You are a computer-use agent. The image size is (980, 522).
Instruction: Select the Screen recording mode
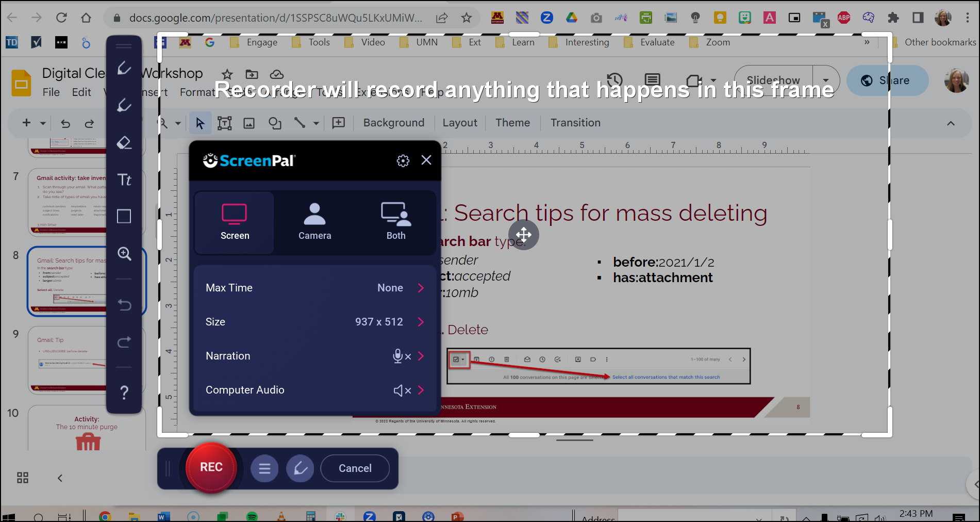point(235,222)
